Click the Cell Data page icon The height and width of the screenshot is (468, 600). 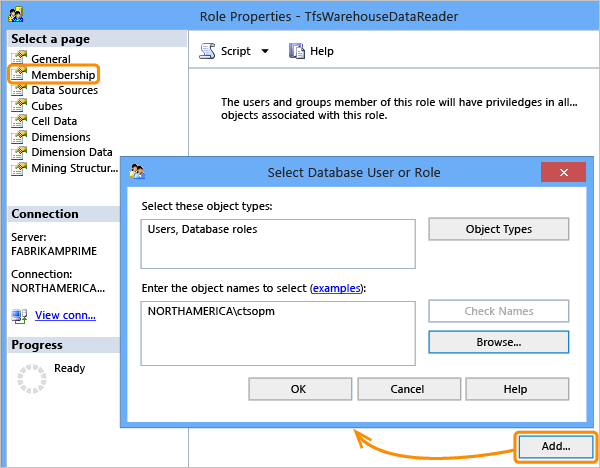click(19, 120)
